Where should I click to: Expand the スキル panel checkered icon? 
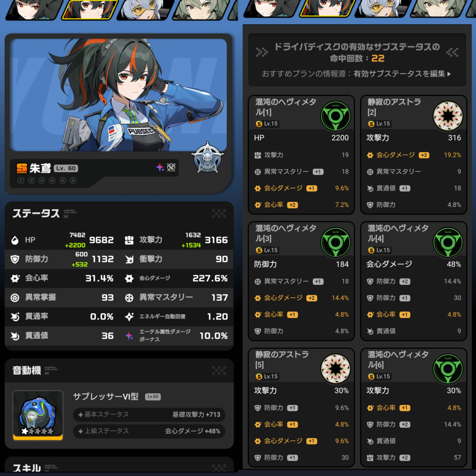[x=219, y=468]
